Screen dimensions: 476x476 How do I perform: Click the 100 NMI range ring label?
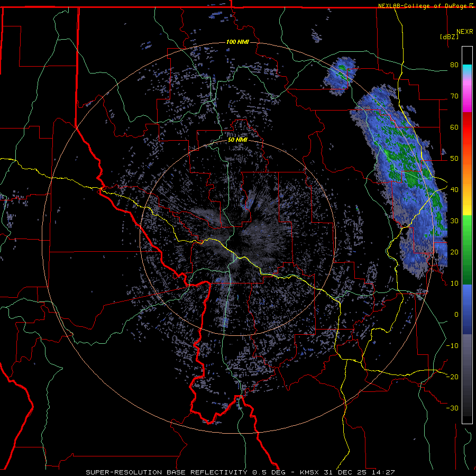click(237, 42)
